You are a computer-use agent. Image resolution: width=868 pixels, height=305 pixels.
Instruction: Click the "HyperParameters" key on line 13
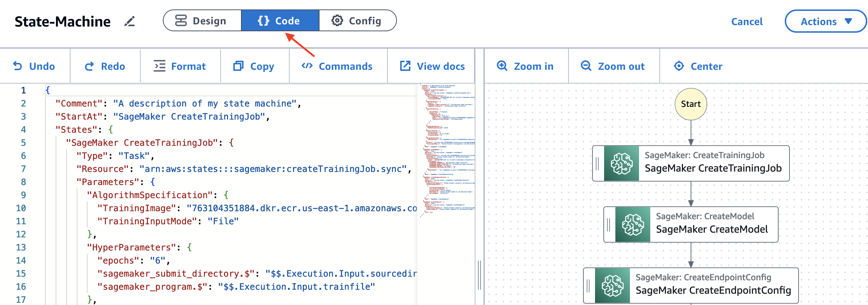[132, 248]
